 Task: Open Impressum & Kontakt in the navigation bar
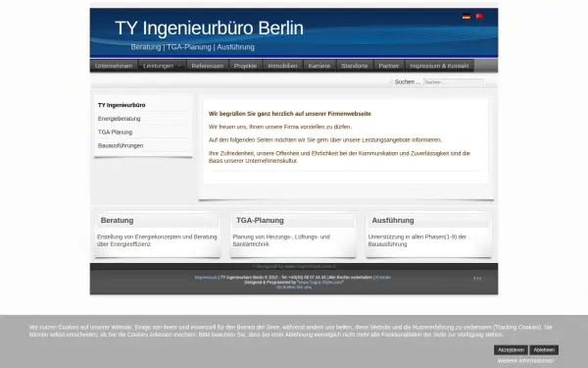pos(439,66)
